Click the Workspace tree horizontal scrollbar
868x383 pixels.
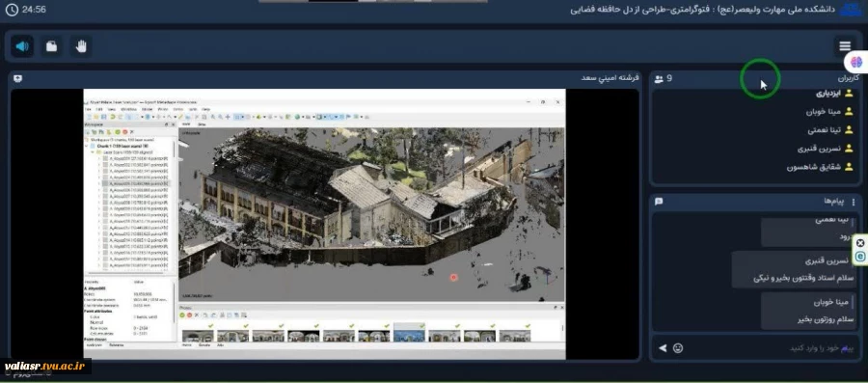pos(126,272)
